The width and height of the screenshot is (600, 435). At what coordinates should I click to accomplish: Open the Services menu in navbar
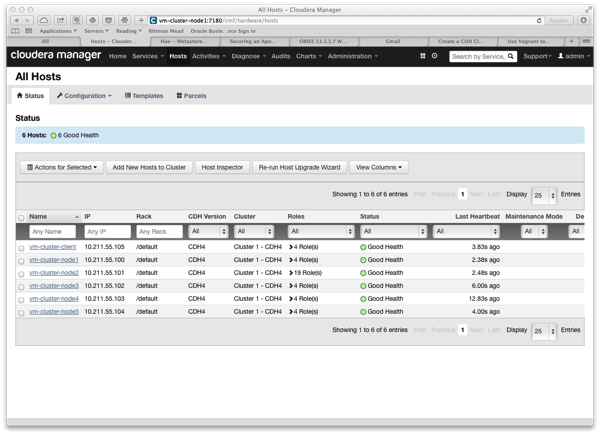pos(148,56)
